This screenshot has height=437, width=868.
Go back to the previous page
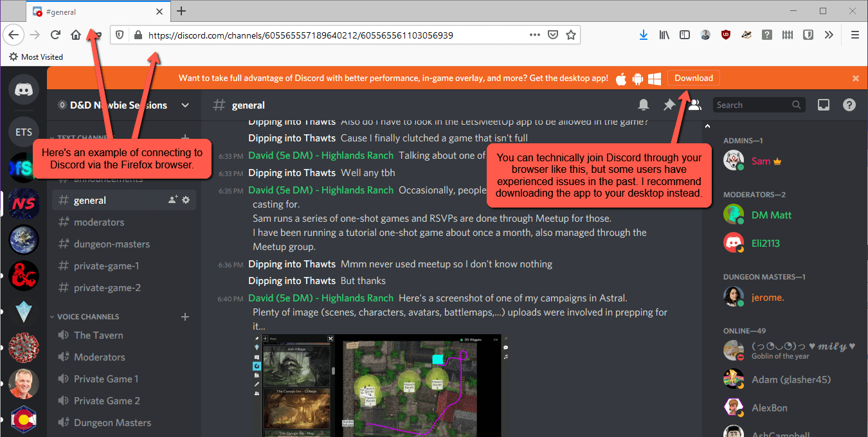tap(14, 35)
